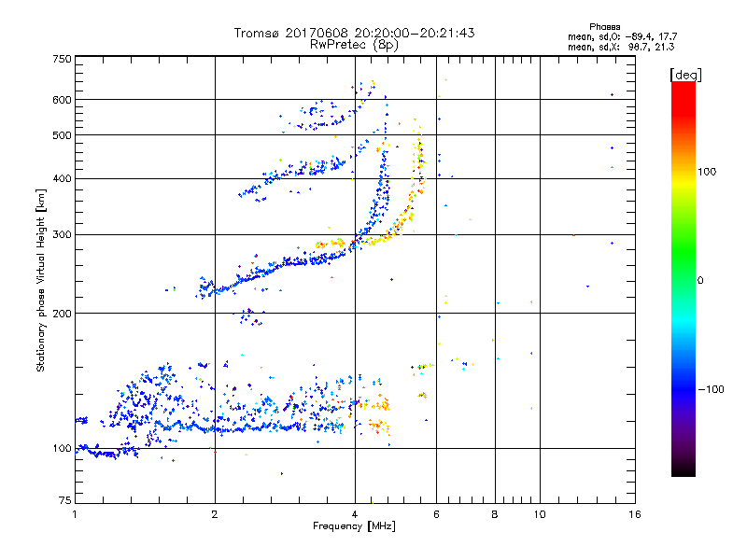Click the 100 label on the color bar
Image resolution: width=747 pixels, height=560 pixels.
(707, 172)
